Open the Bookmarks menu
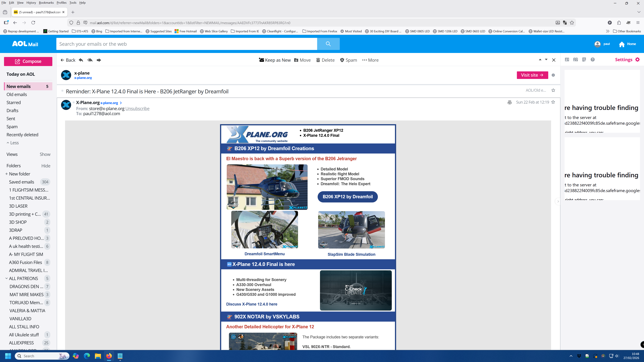Screen dimensions: 644x362 coord(46,3)
